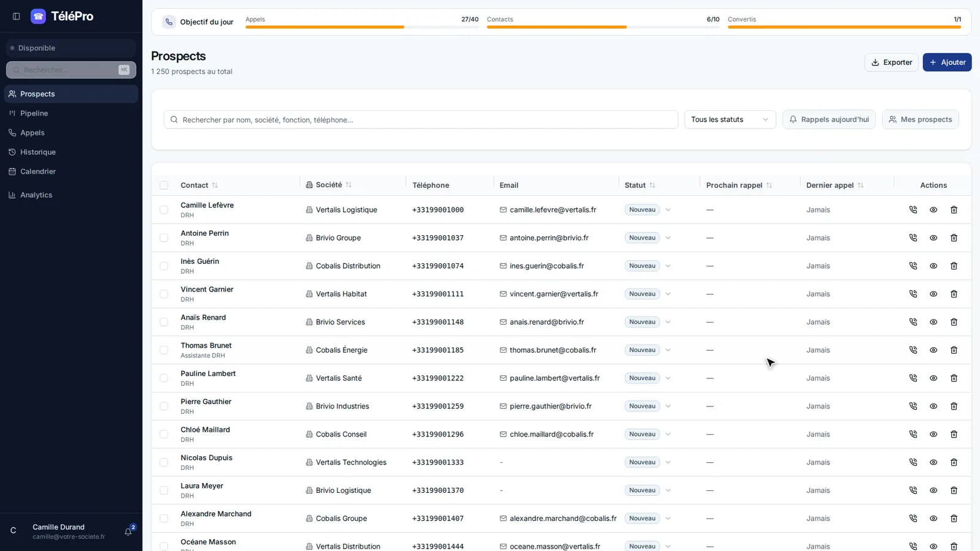980x551 pixels.
Task: Delete Alexandre Marchand using the trash icon
Action: click(954, 519)
